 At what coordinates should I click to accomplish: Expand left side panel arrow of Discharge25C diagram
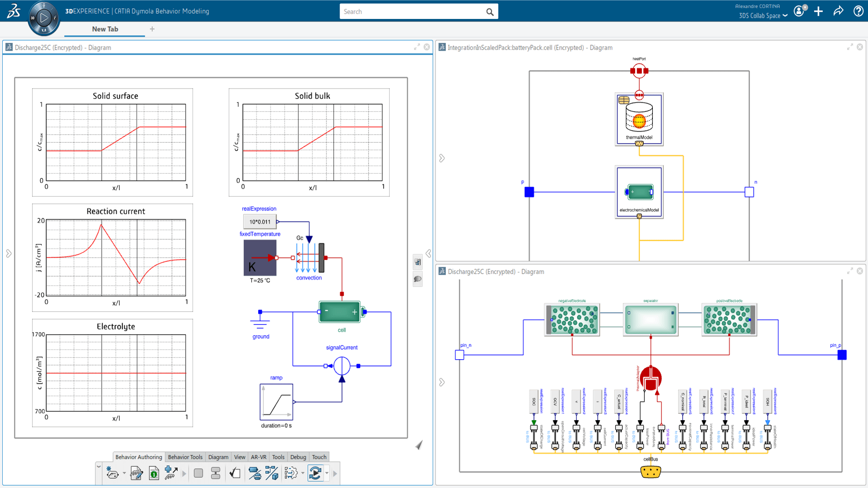point(9,253)
